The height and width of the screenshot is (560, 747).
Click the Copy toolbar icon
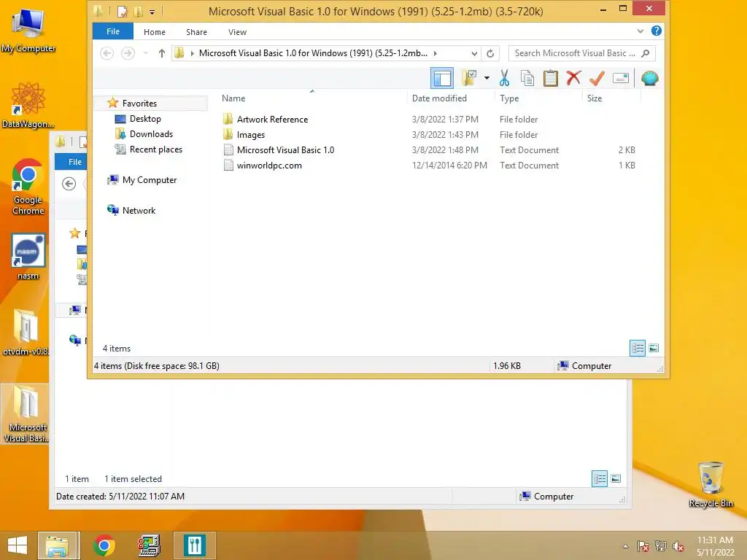(x=527, y=78)
